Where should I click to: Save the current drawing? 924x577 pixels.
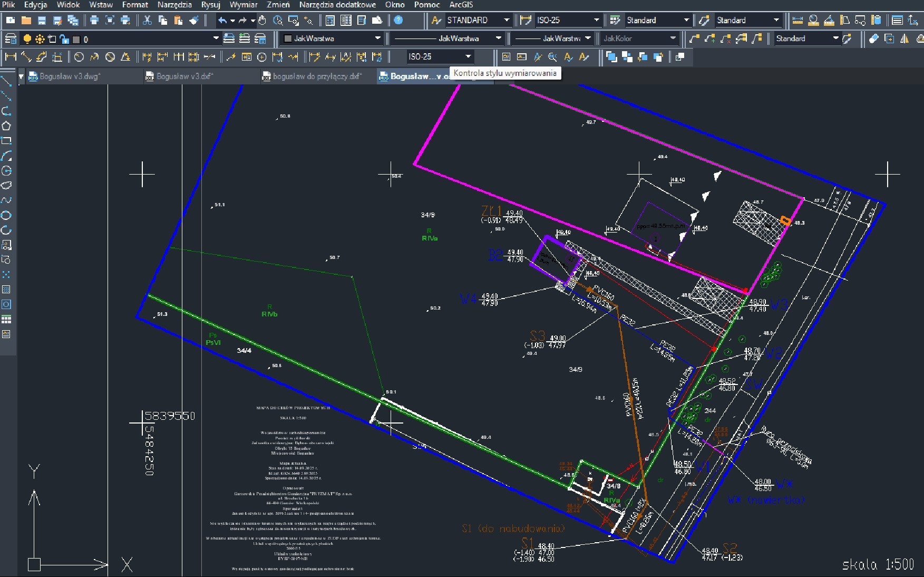[x=41, y=21]
